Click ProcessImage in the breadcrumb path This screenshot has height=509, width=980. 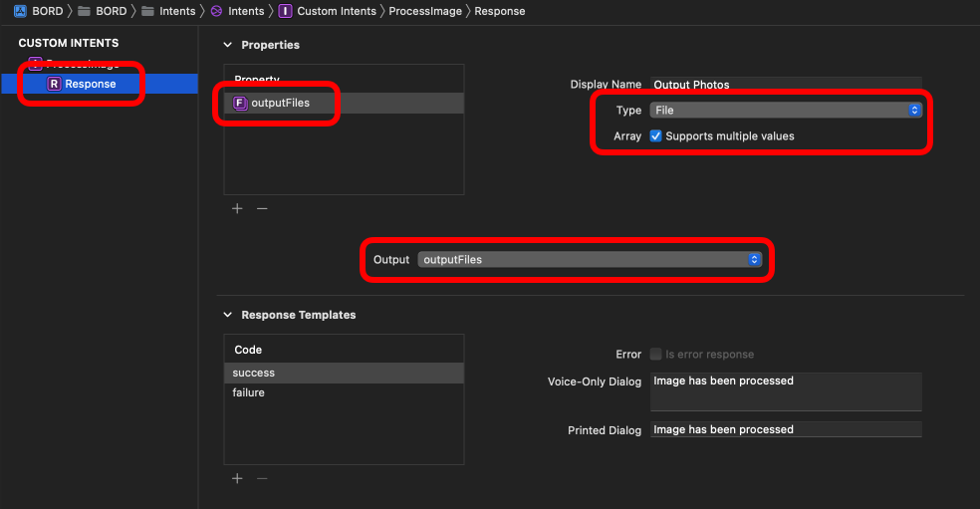(423, 11)
